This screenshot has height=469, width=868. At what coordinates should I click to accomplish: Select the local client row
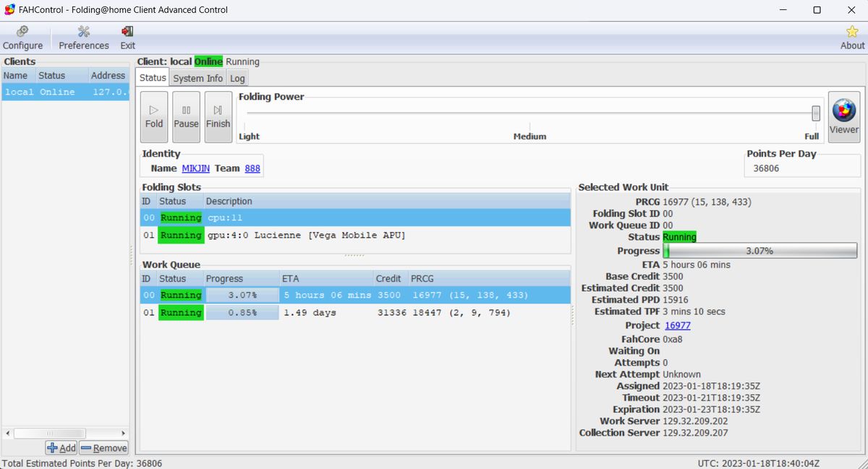point(65,92)
